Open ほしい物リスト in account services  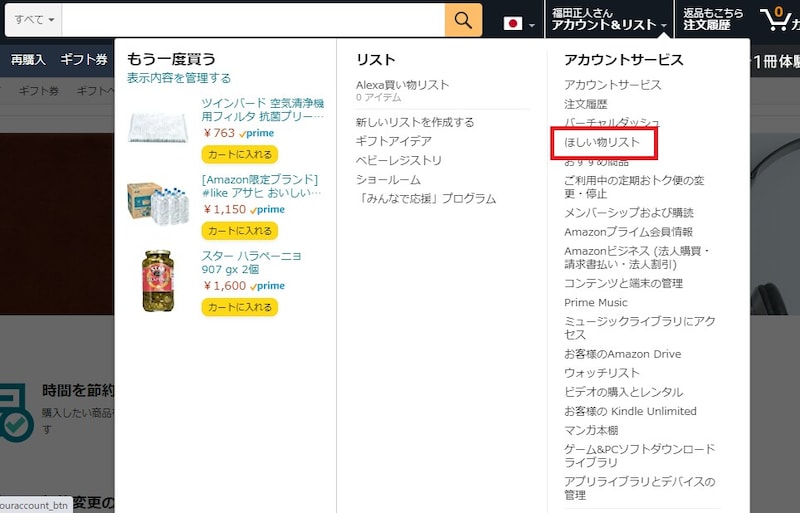coord(602,143)
